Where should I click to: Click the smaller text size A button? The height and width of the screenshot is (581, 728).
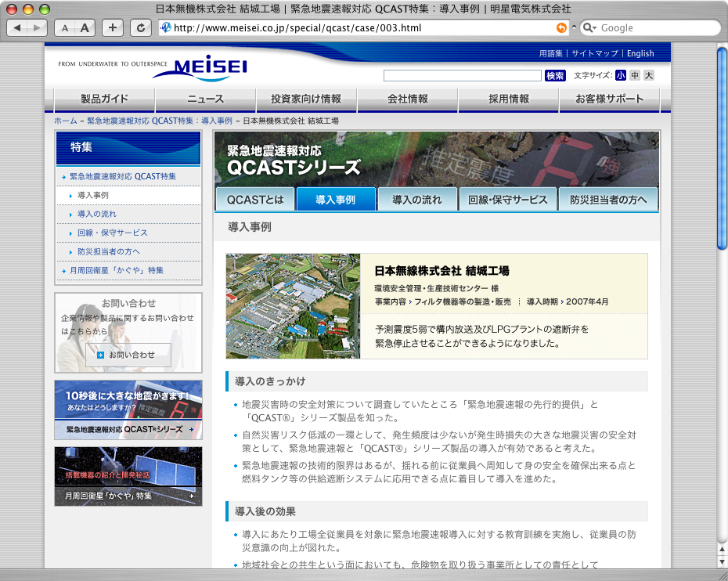(65, 28)
